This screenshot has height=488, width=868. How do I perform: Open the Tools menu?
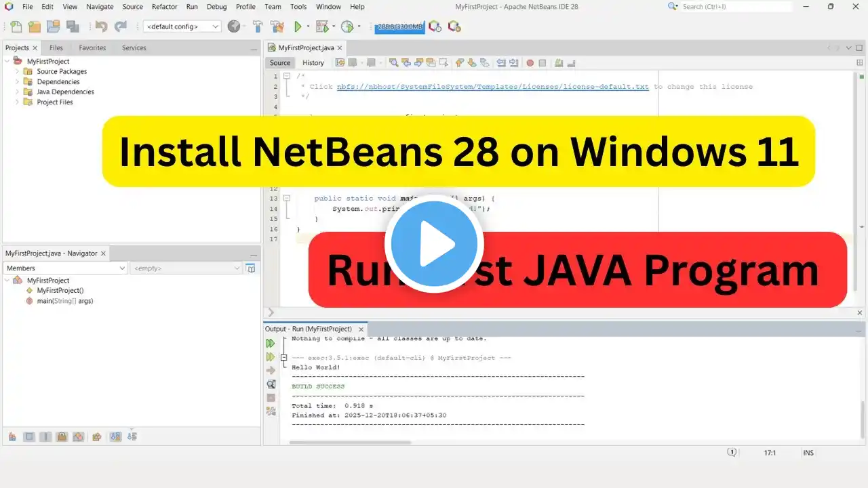pyautogui.click(x=298, y=7)
